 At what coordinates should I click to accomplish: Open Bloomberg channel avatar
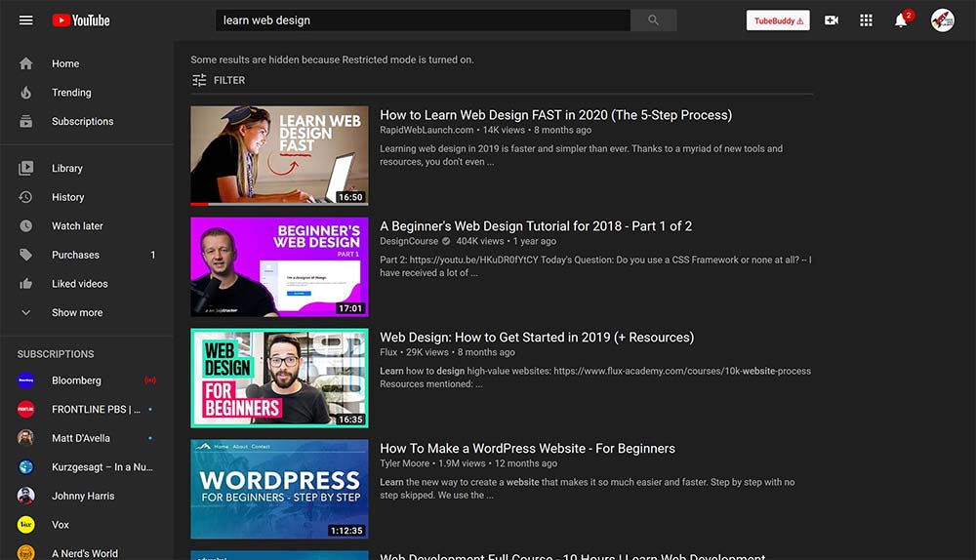click(26, 380)
